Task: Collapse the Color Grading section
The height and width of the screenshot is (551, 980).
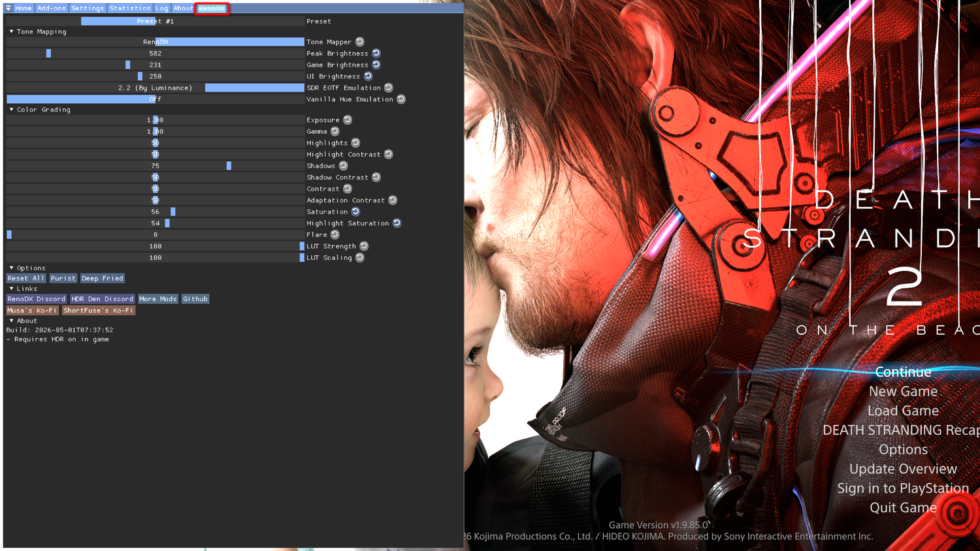Action: 11,110
